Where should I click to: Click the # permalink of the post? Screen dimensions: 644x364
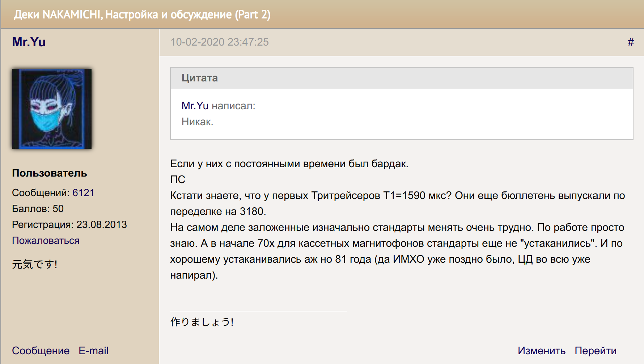tap(631, 42)
